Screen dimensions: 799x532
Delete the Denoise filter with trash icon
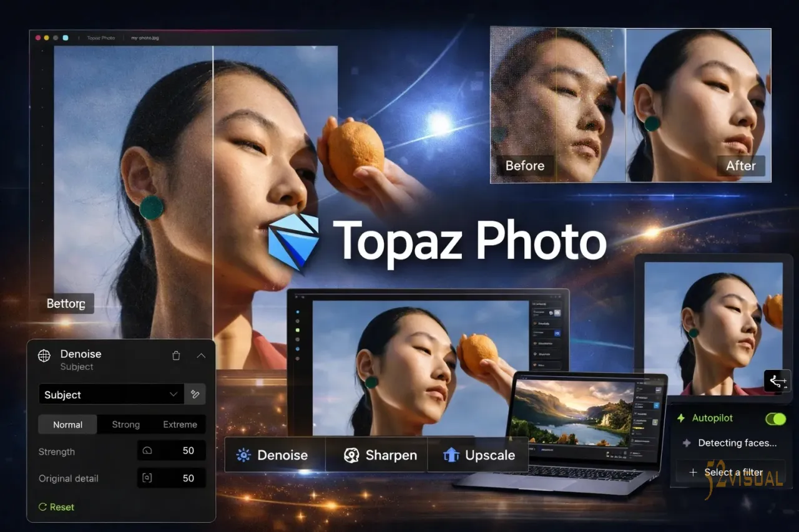[x=176, y=355]
